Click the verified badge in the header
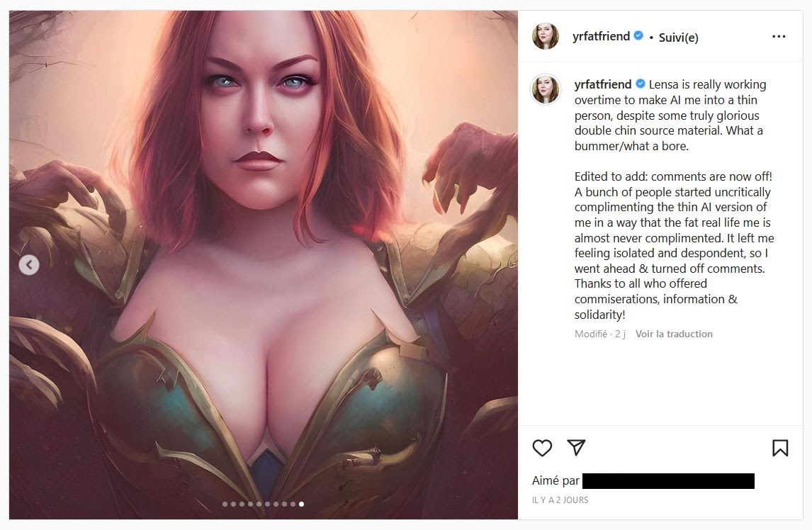 tap(638, 35)
